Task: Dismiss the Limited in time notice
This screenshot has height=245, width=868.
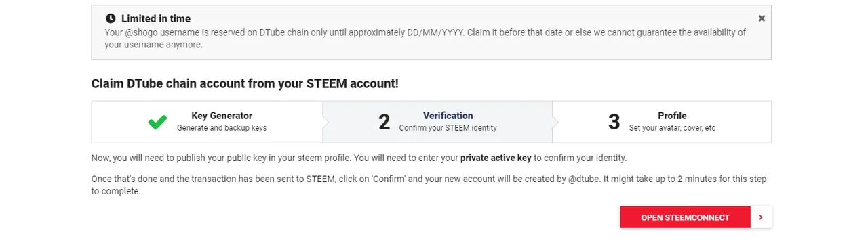Action: coord(762,18)
